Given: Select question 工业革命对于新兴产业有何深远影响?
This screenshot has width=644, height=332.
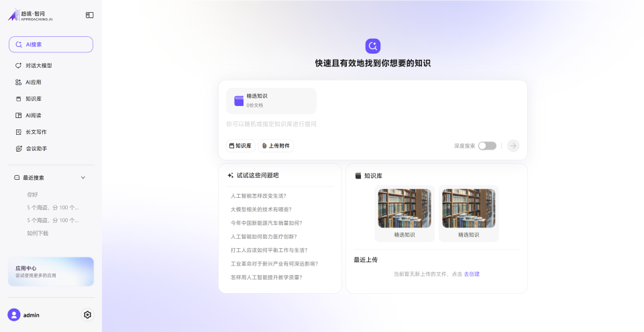Looking at the screenshot, I should pos(274,264).
